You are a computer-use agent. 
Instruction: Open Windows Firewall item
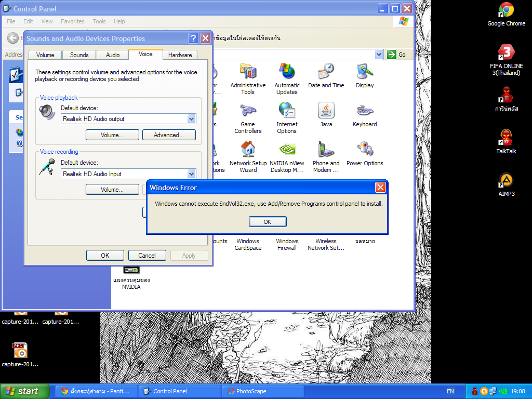[x=287, y=244]
